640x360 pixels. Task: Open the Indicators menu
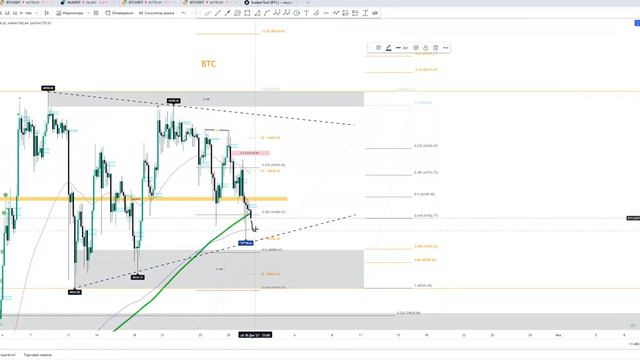point(70,13)
